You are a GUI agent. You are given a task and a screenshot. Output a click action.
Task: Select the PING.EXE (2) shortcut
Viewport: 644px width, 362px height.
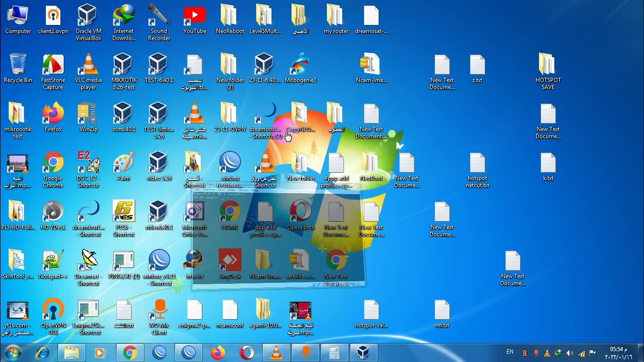(123, 265)
